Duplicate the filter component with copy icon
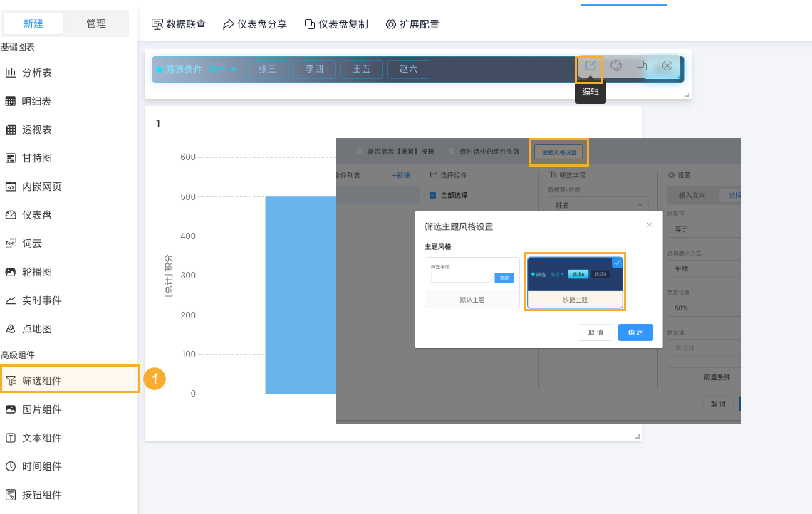Screen dimensions: 812x514 click(x=642, y=65)
